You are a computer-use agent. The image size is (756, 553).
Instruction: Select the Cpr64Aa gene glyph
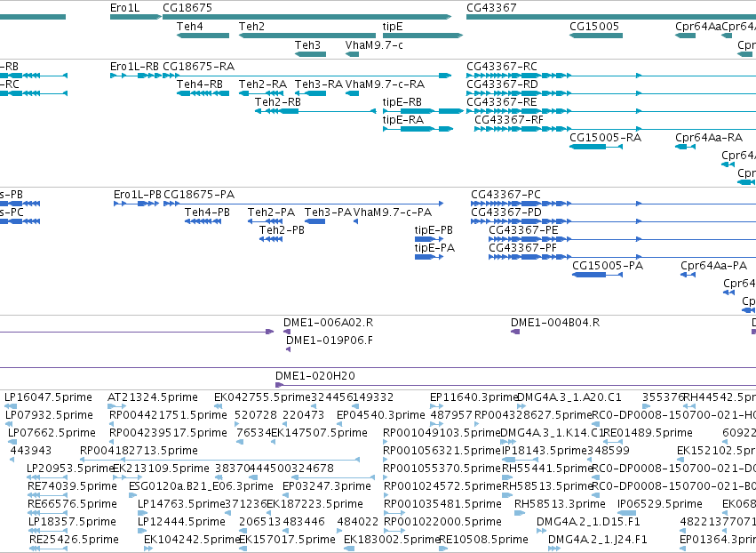pos(685,36)
